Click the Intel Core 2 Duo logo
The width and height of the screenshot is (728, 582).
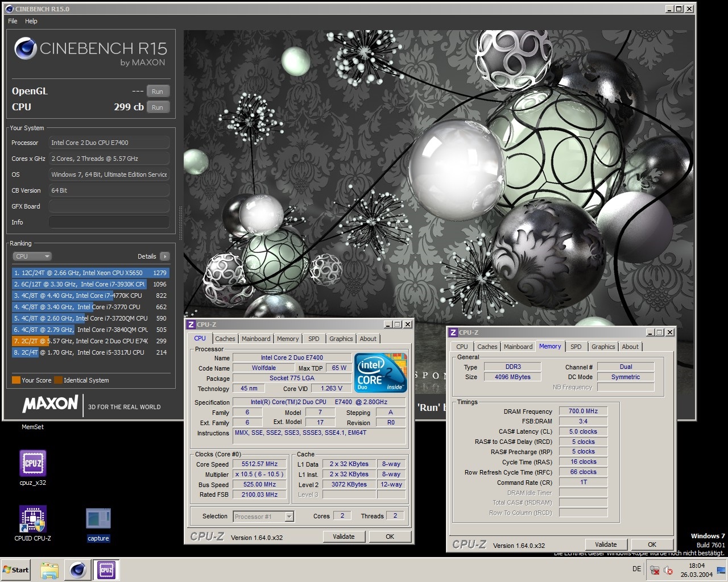[x=380, y=373]
